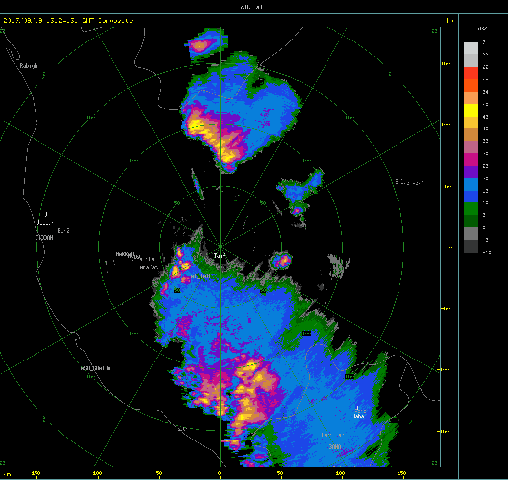Click the gray clutter patch east of center
The image size is (508, 480).
338,265
